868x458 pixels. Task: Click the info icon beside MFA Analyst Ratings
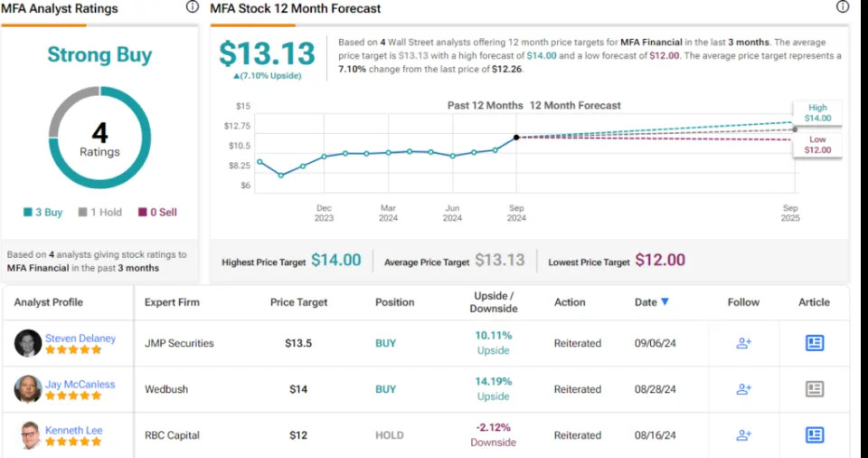(192, 6)
